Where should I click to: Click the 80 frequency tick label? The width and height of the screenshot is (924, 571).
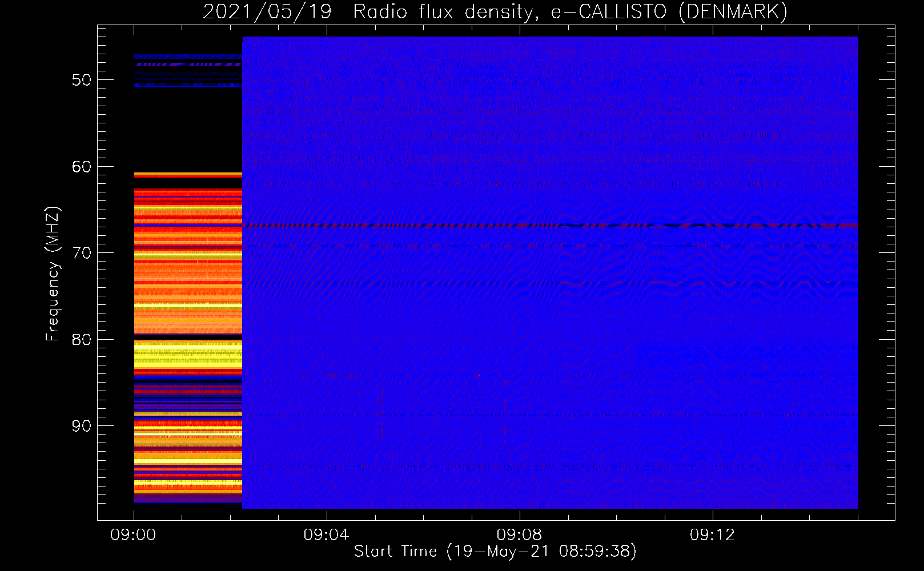tap(82, 340)
